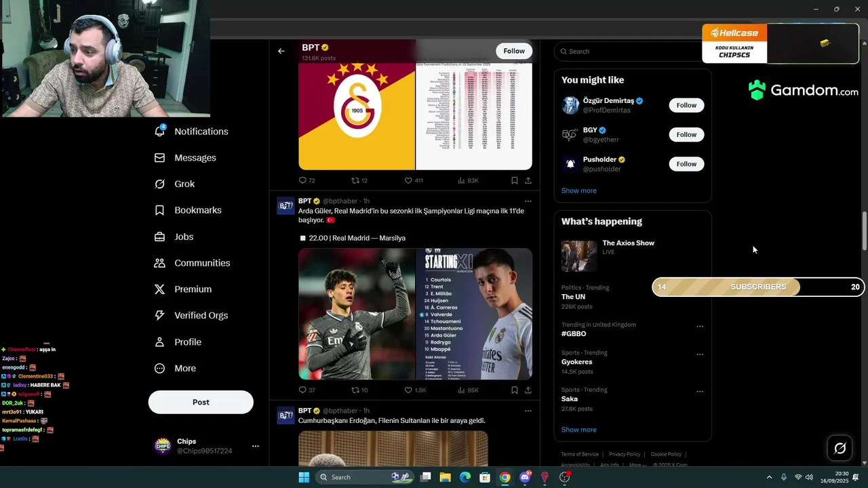Open Messages from the sidebar
Viewport: 868px width, 488px height.
[185, 158]
